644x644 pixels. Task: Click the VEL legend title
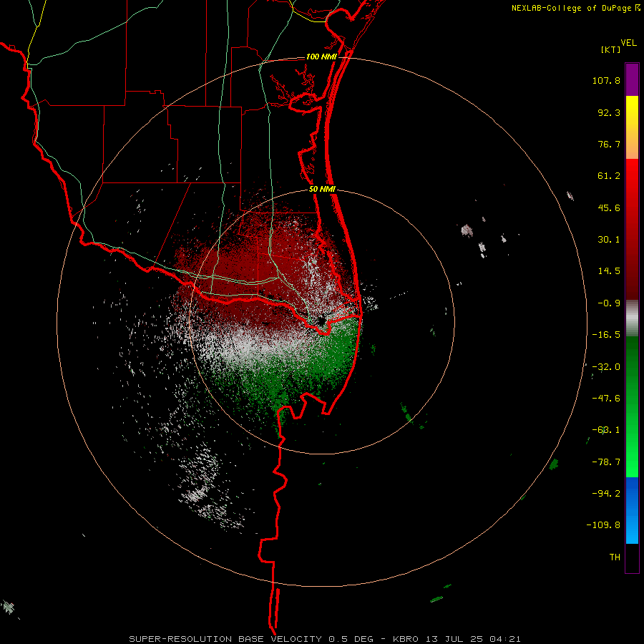[628, 43]
